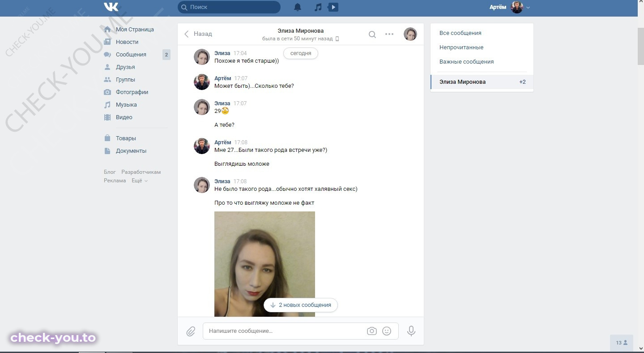The width and height of the screenshot is (644, 353).
Task: Open the online friends counter showing 13
Action: [x=622, y=343]
